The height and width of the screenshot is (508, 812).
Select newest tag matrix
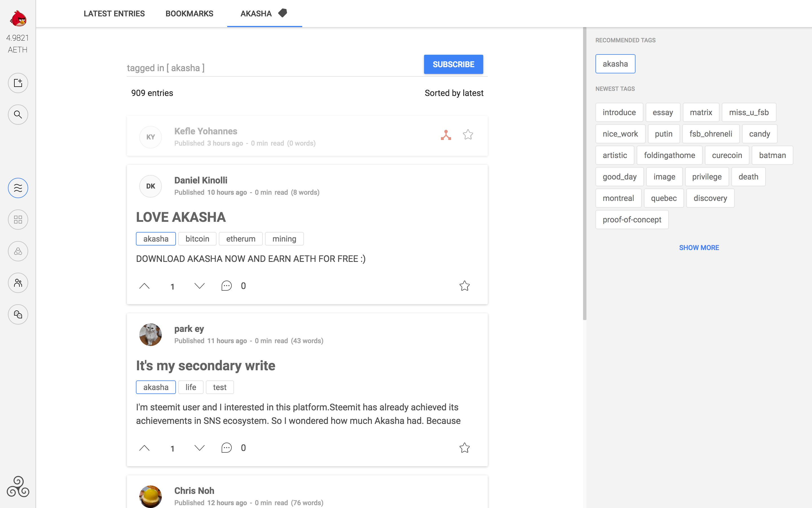click(701, 112)
